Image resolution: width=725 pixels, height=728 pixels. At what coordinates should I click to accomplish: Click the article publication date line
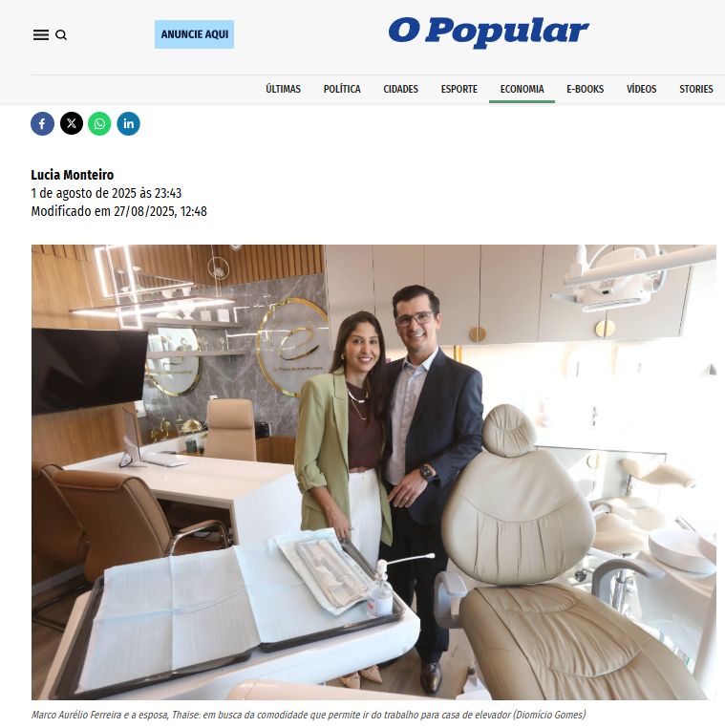106,193
